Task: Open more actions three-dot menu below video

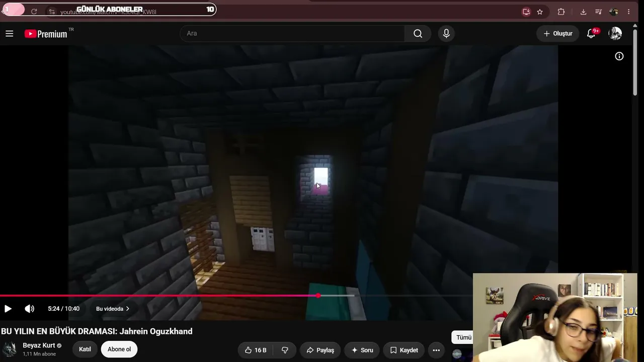Action: tap(436, 350)
